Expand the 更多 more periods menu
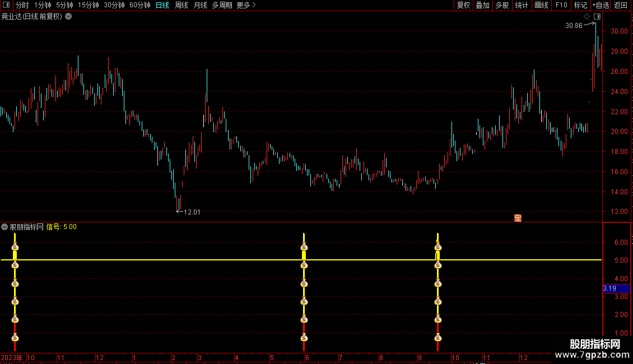 246,5
